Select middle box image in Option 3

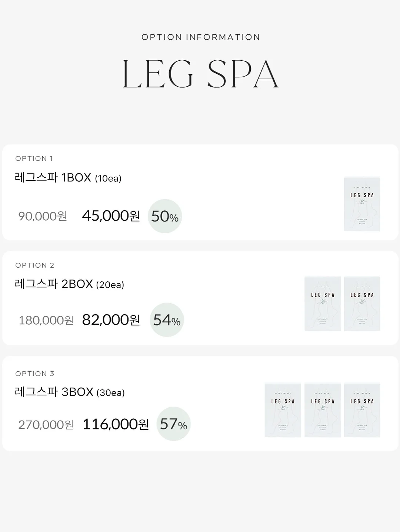point(322,410)
